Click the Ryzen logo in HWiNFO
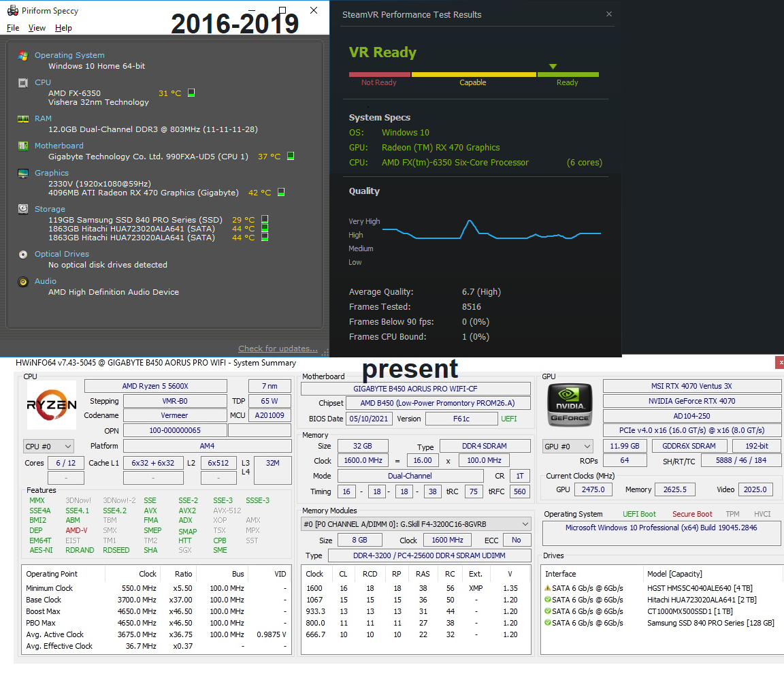The height and width of the screenshot is (678, 784). coord(52,405)
